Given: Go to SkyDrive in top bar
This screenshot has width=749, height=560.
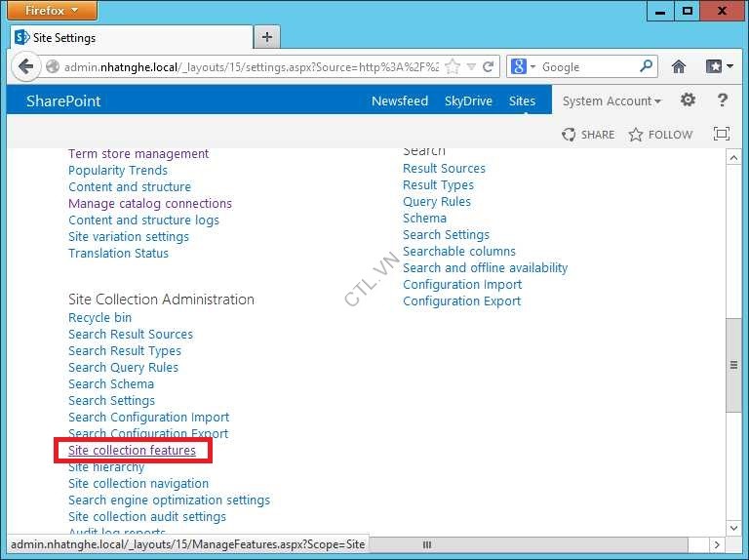Looking at the screenshot, I should (468, 101).
